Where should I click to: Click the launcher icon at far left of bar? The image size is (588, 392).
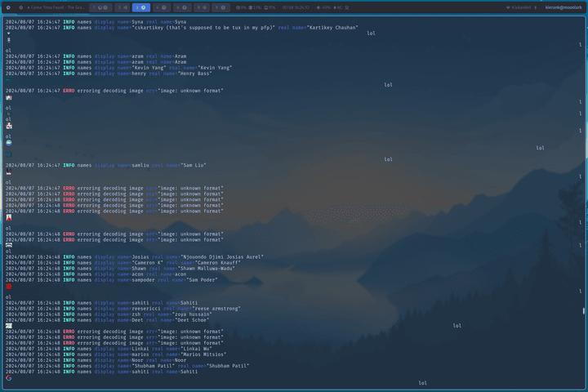7,7
